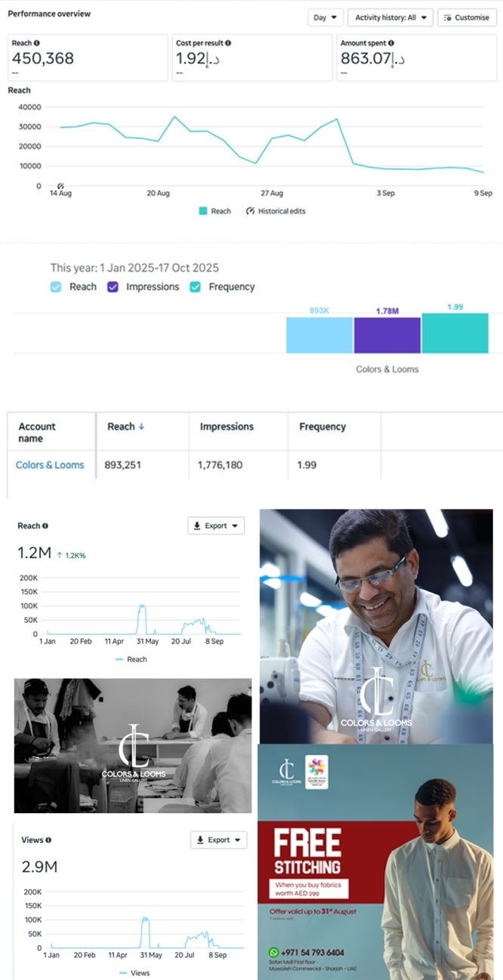Viewport: 503px width, 980px height.
Task: Uncheck the Impressions checkbox
Action: click(x=113, y=287)
